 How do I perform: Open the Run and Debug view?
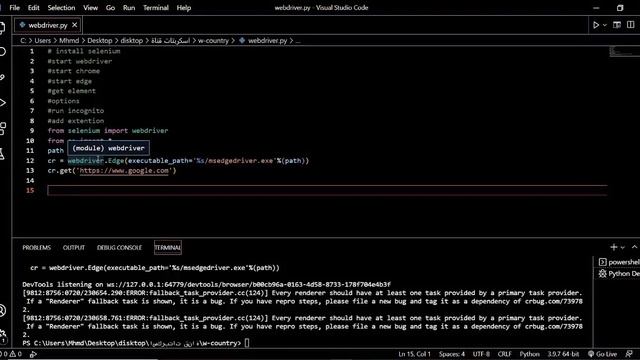[2, 102]
